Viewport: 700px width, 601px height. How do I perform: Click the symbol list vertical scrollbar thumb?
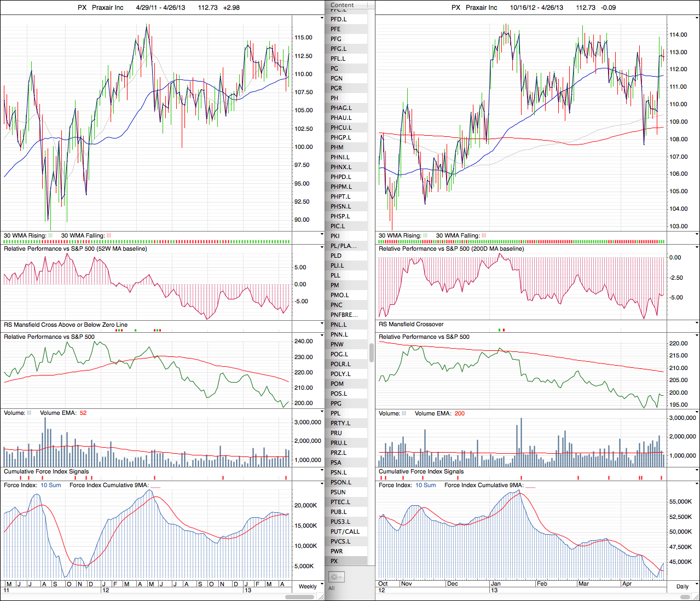tap(372, 352)
